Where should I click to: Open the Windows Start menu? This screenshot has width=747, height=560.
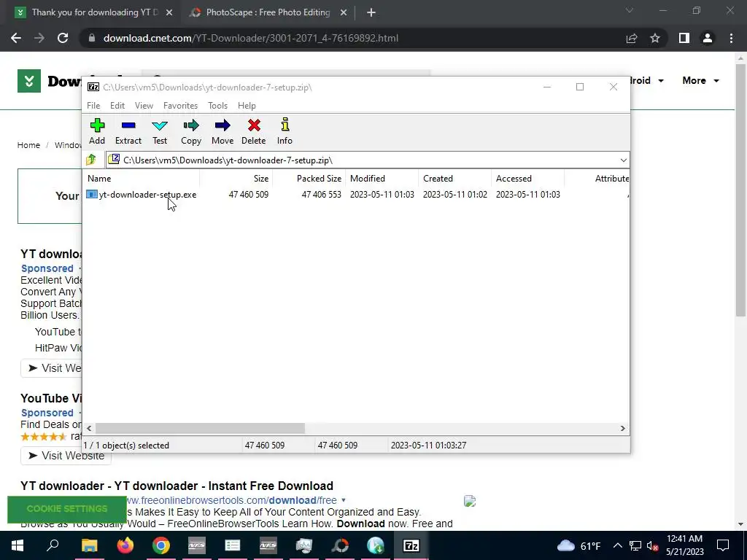(18, 545)
